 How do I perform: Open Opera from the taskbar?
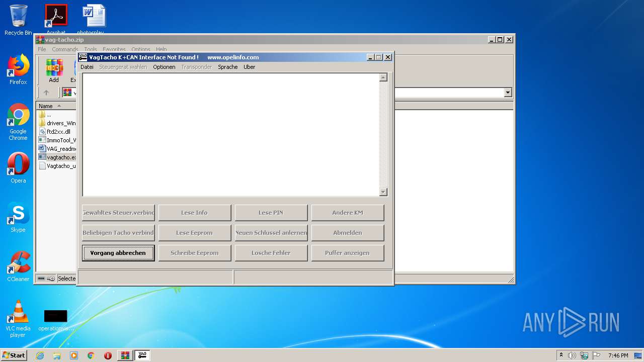[x=108, y=355]
